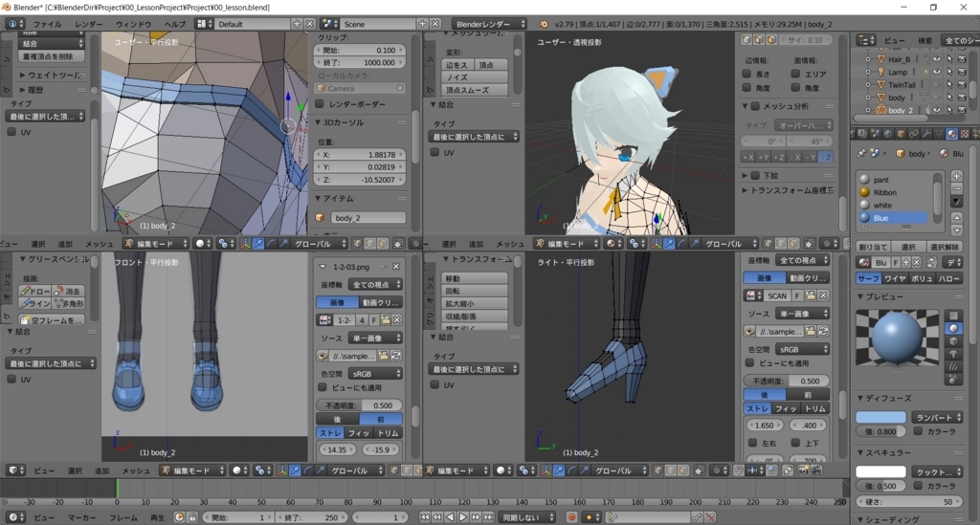Reload image icon next to sample path in right panel

823,332
